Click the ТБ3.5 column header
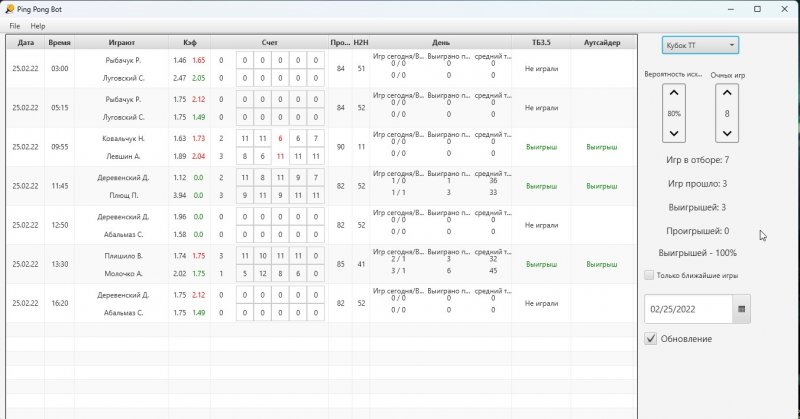 541,43
